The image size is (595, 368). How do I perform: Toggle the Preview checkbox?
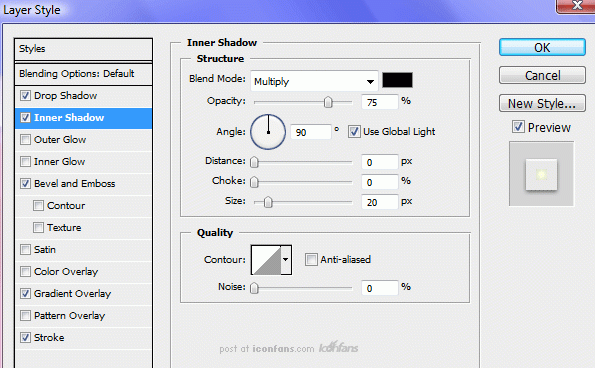[518, 127]
